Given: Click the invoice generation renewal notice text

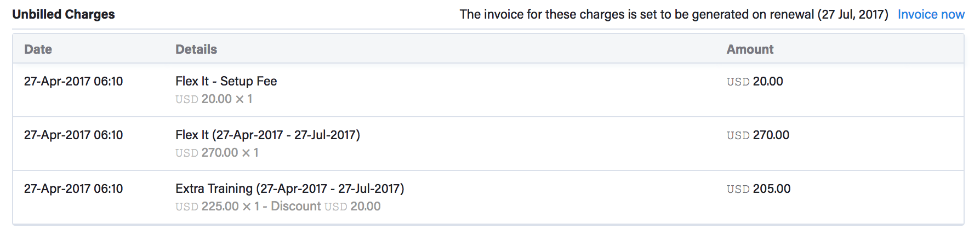Looking at the screenshot, I should tap(674, 15).
